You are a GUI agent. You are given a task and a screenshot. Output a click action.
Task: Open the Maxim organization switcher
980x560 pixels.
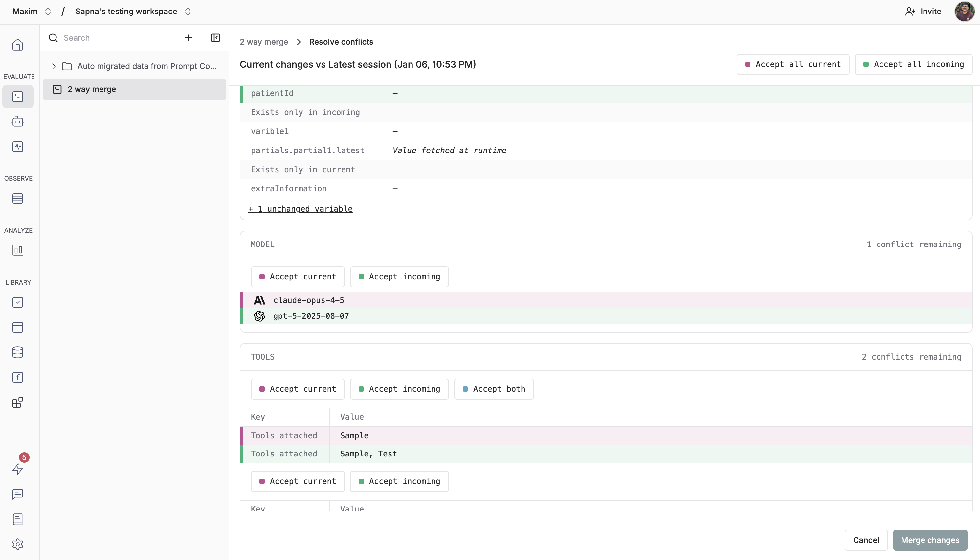click(x=32, y=12)
